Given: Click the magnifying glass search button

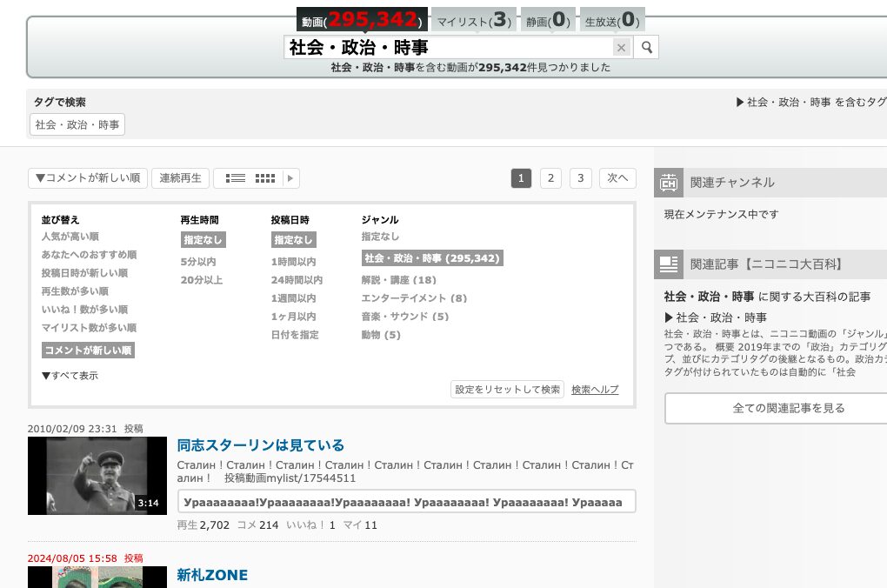Looking at the screenshot, I should point(646,47).
